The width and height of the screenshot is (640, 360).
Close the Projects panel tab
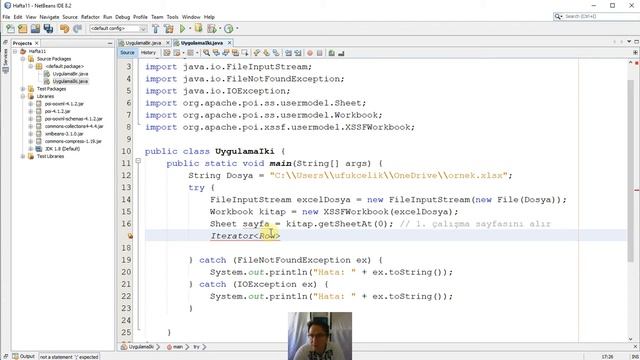(37, 43)
